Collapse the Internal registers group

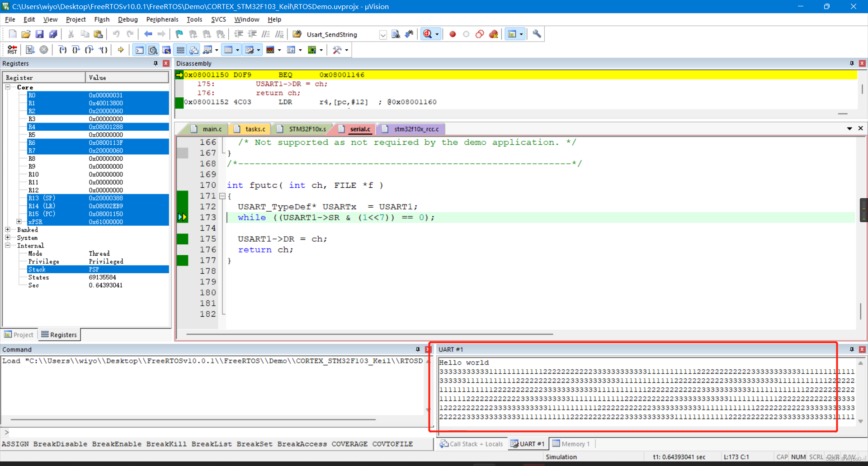pyautogui.click(x=8, y=246)
